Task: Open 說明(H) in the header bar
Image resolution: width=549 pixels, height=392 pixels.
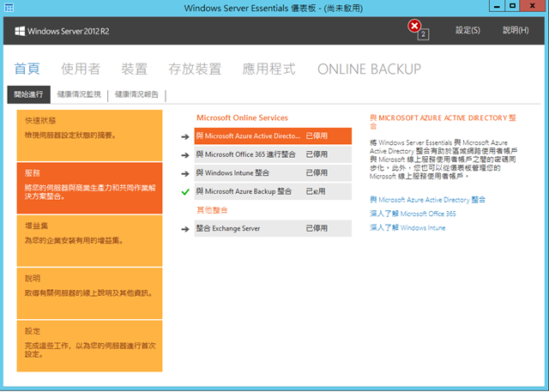Action: click(516, 30)
